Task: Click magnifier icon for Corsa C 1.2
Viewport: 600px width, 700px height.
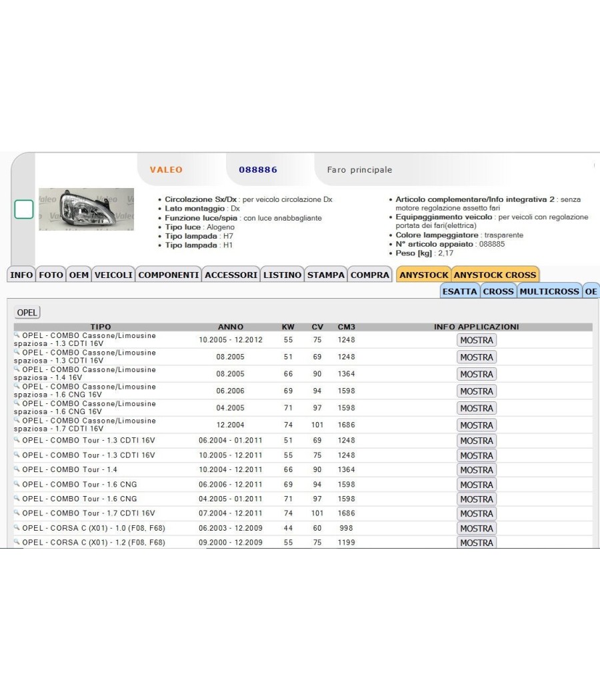Action: (17, 541)
